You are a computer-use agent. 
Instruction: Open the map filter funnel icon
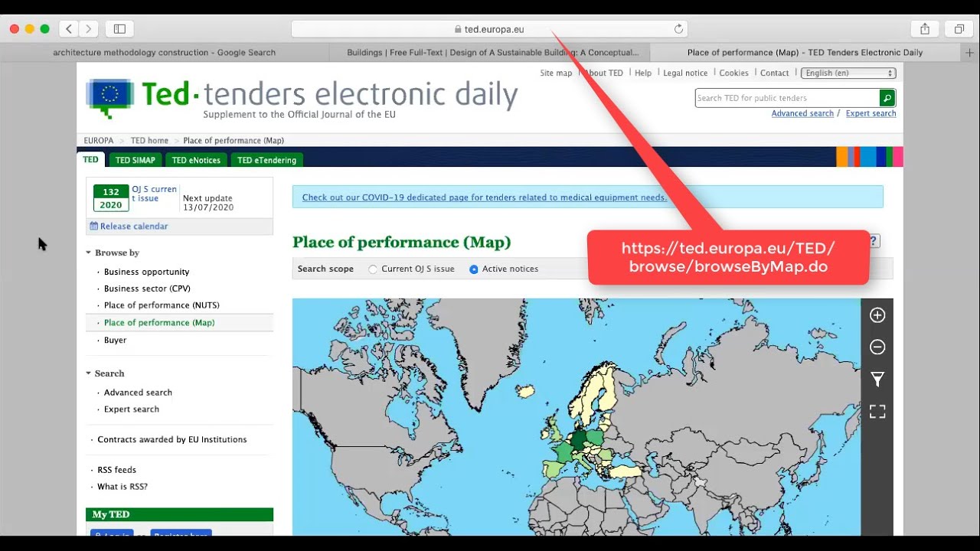click(877, 380)
